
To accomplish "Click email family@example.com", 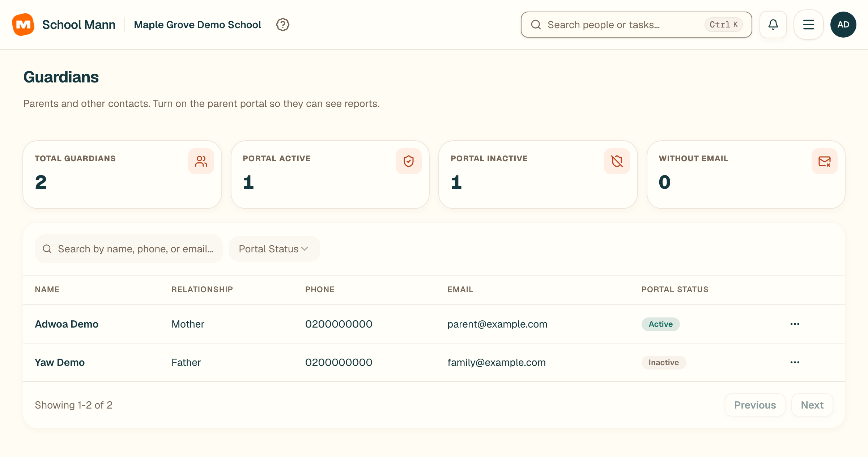I will [x=497, y=362].
